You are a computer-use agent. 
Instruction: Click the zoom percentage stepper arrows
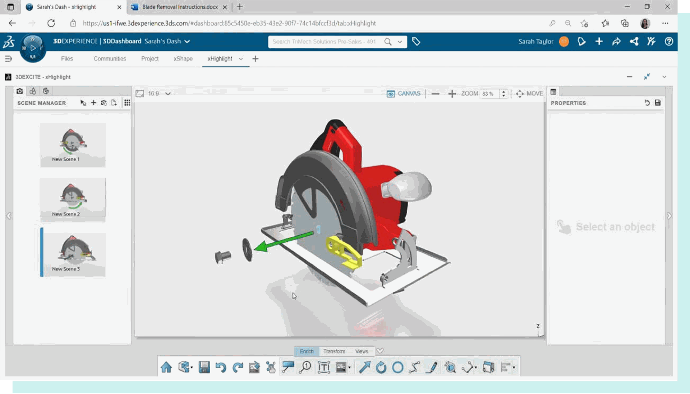coord(503,94)
